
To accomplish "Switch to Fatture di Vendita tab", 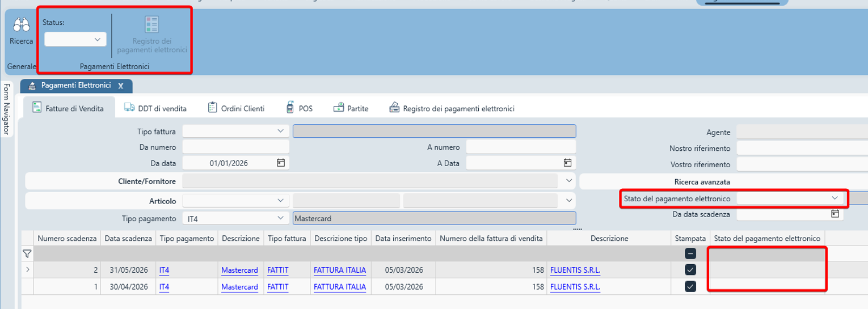I will (x=68, y=108).
